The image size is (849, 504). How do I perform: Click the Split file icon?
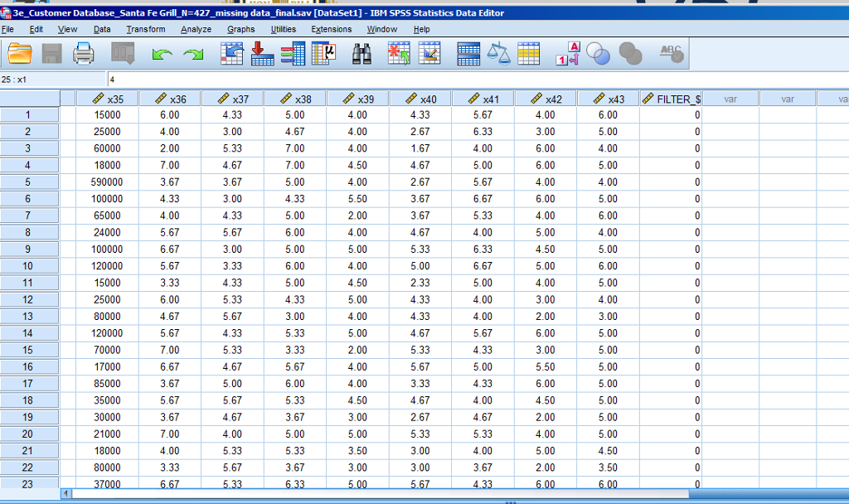pyautogui.click(x=468, y=54)
